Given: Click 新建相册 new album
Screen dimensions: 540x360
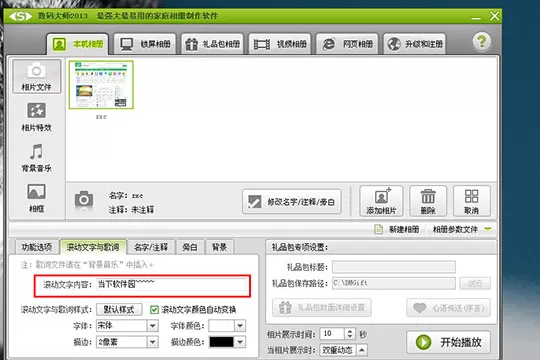Looking at the screenshot, I should [x=397, y=229].
